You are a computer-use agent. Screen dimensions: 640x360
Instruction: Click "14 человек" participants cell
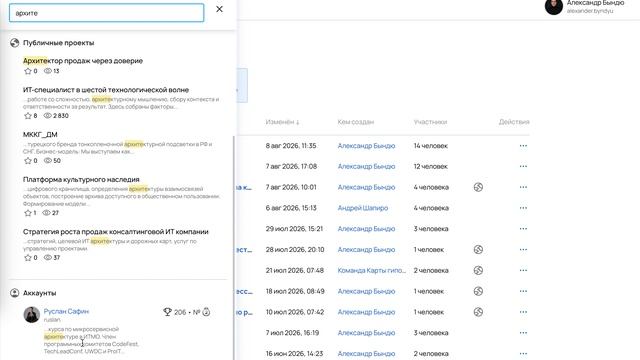click(431, 146)
